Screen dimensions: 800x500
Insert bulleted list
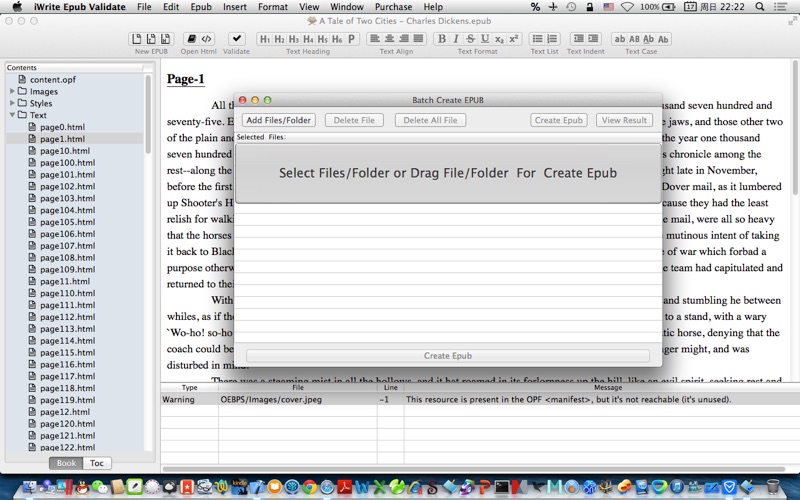point(537,39)
